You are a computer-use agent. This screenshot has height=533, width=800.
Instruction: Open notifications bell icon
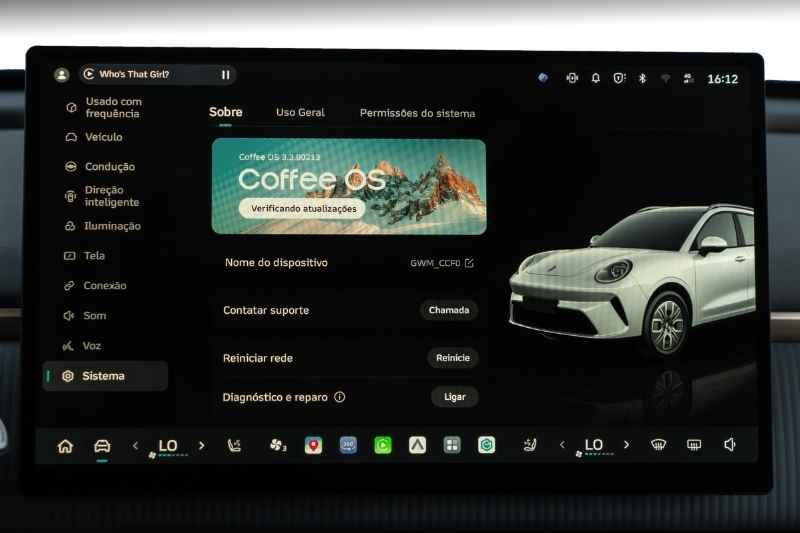595,78
